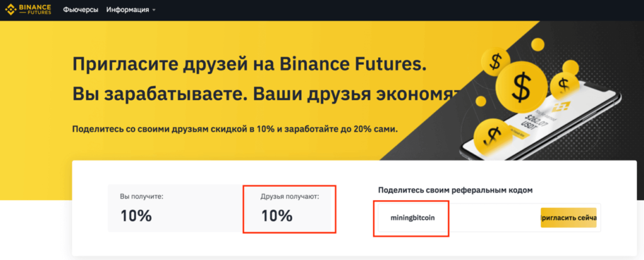Expand the arrow next to Информация
This screenshot has width=644, height=260.
[154, 10]
